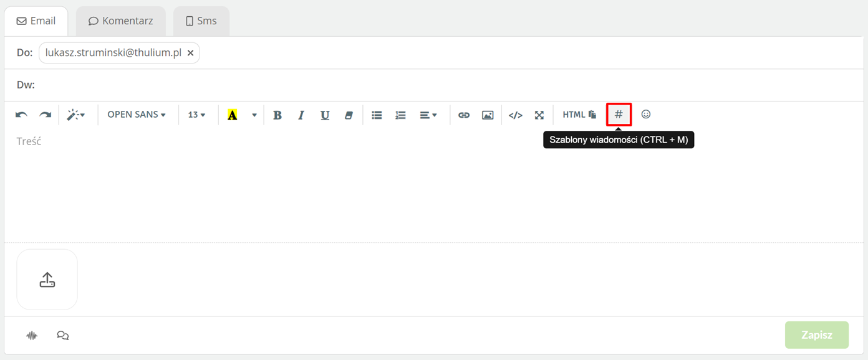This screenshot has height=360, width=868.
Task: Open the message templates hash icon
Action: [x=619, y=115]
